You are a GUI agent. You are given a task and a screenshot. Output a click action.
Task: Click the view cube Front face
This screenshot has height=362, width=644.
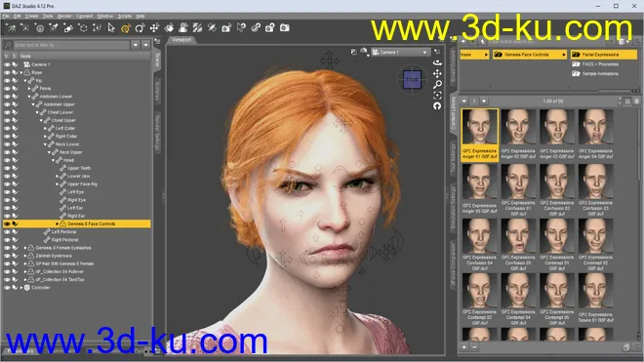click(x=412, y=79)
